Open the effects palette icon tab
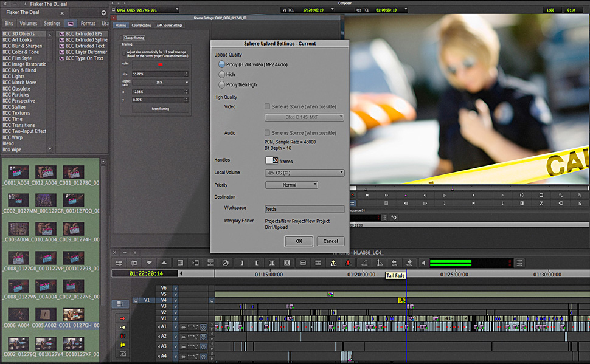 (x=70, y=24)
